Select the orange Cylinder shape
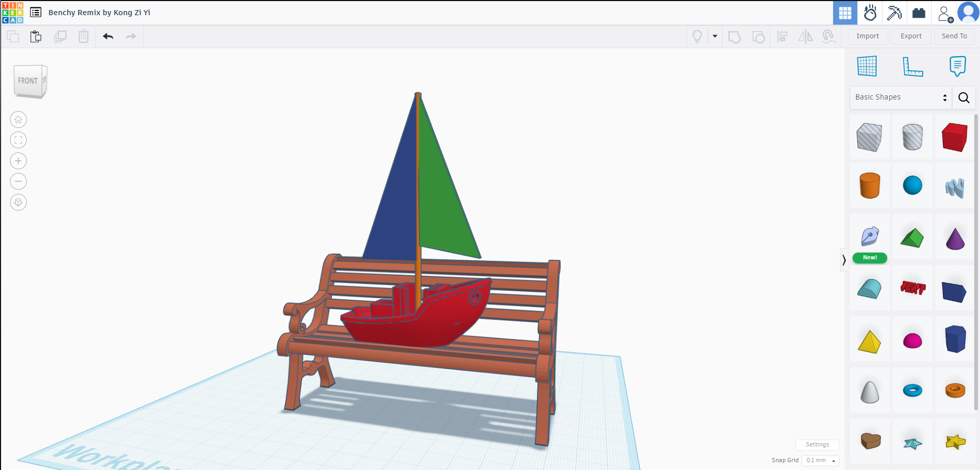 870,185
